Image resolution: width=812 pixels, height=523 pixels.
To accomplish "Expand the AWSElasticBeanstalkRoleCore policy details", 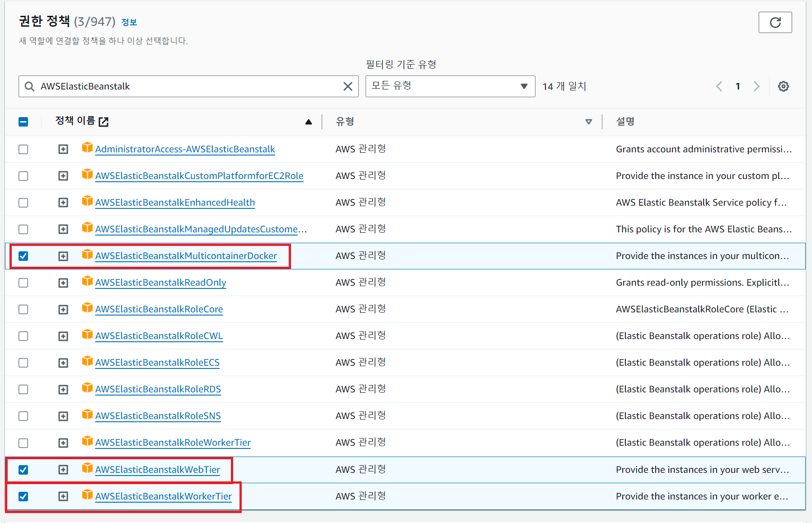I will click(63, 309).
